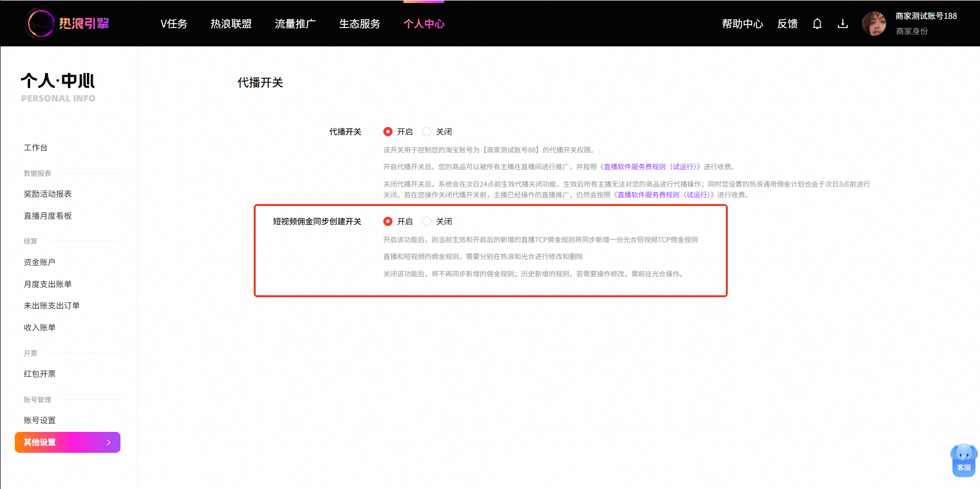
Task: Open 资金账户 in sidebar
Action: (x=39, y=262)
